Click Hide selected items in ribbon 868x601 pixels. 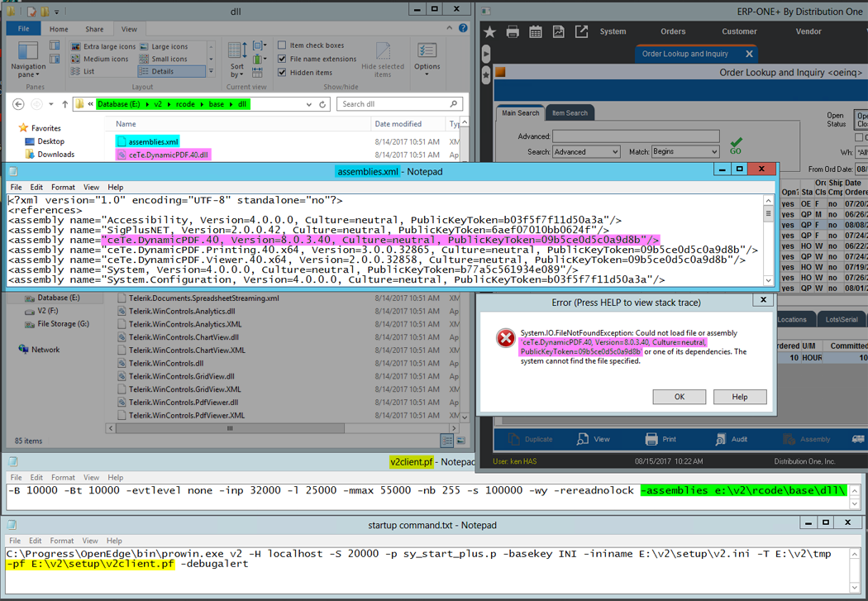pos(383,60)
